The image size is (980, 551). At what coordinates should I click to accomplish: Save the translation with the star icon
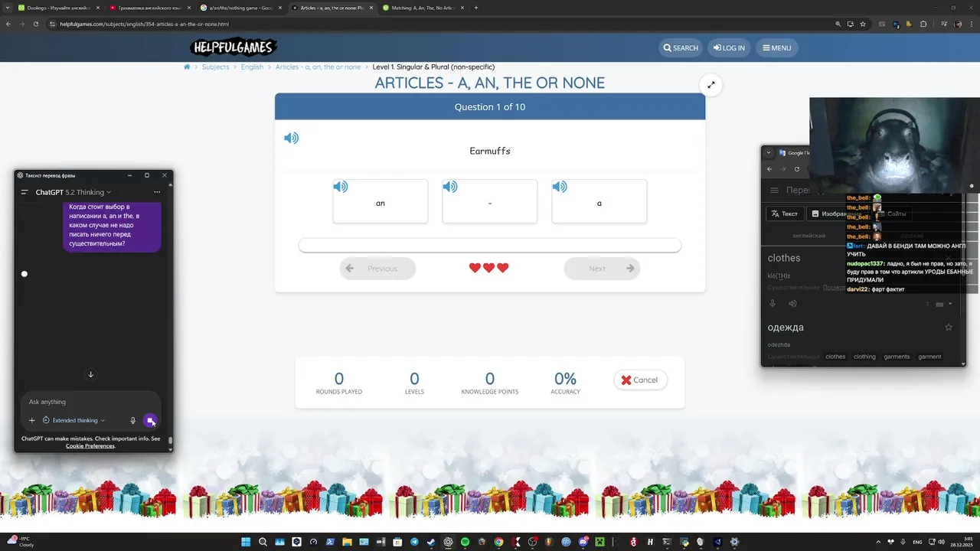pos(949,328)
